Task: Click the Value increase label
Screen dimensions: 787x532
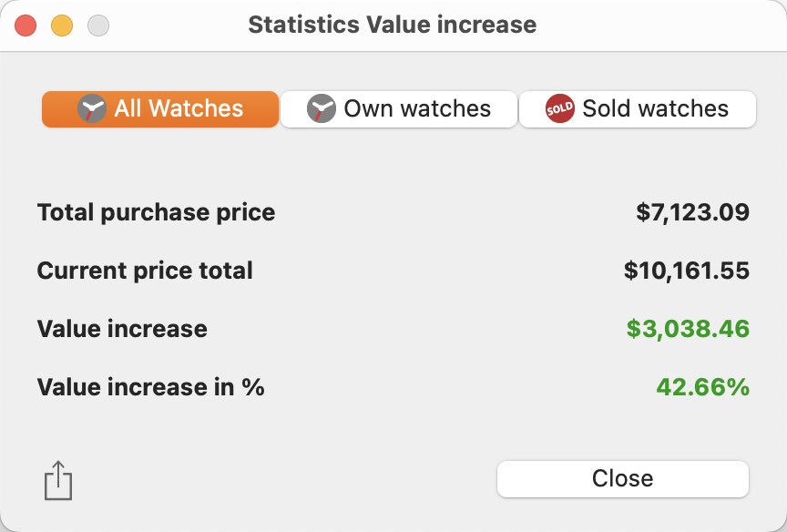Action: tap(122, 329)
